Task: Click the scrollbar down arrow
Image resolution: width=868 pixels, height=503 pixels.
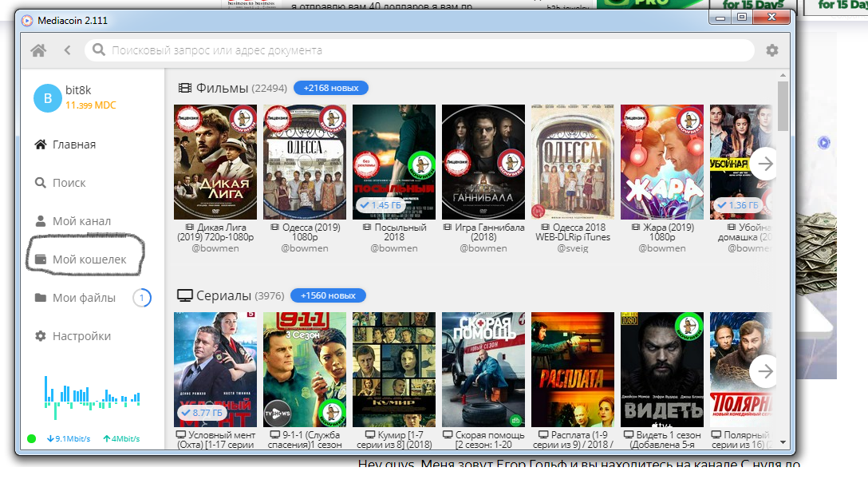Action: pyautogui.click(x=783, y=442)
